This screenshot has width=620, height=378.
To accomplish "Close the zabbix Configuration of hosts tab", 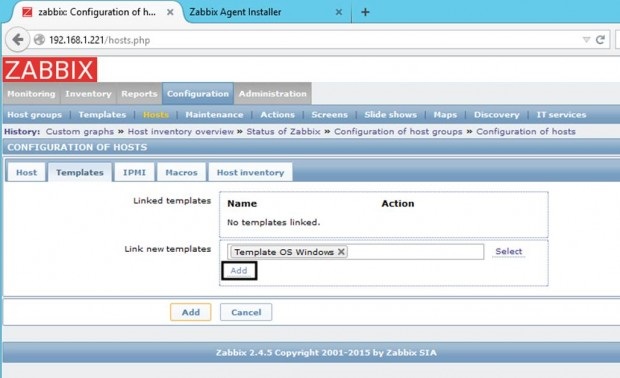I will click(x=170, y=12).
